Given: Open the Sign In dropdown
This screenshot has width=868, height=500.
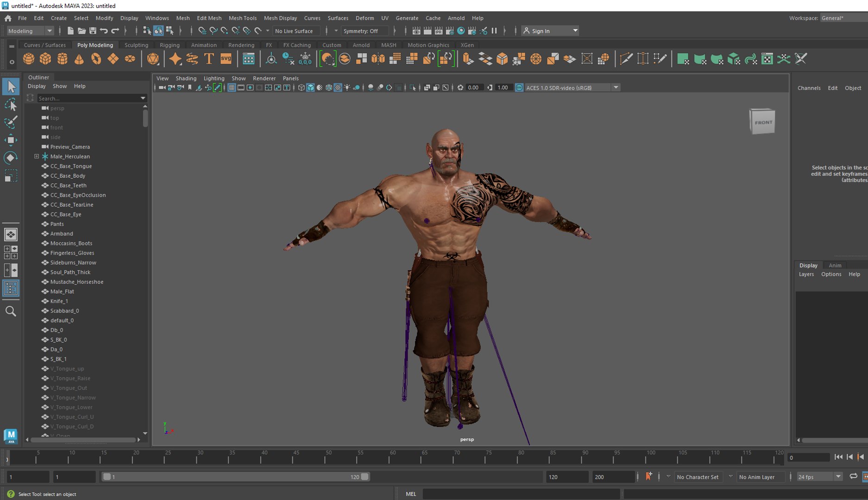Looking at the screenshot, I should coord(550,31).
